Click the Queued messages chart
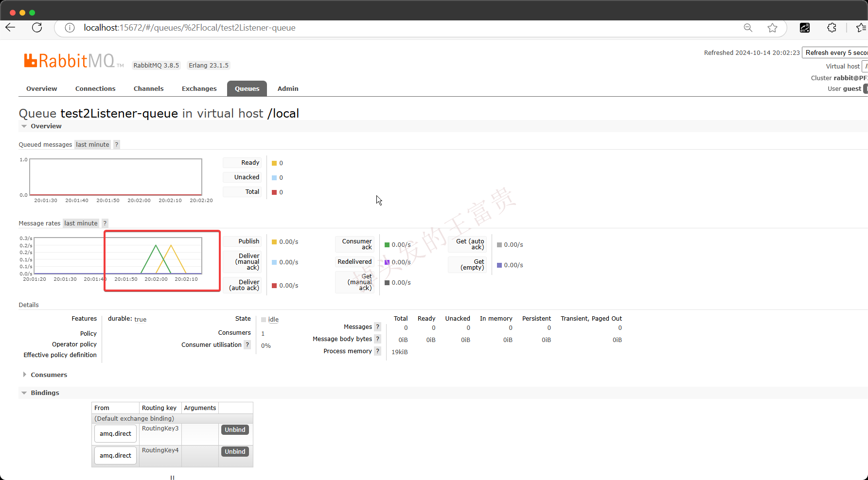The image size is (868, 480). click(116, 177)
